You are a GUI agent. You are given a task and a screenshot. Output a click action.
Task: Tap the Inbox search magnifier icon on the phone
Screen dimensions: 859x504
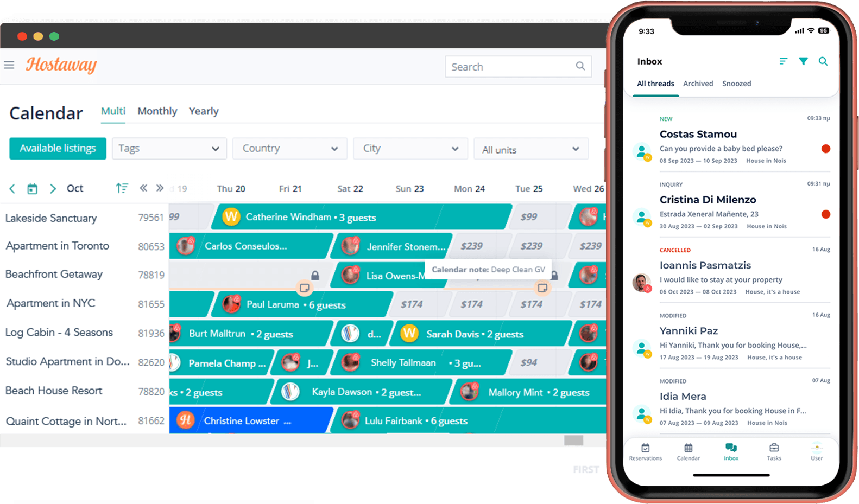tap(823, 61)
